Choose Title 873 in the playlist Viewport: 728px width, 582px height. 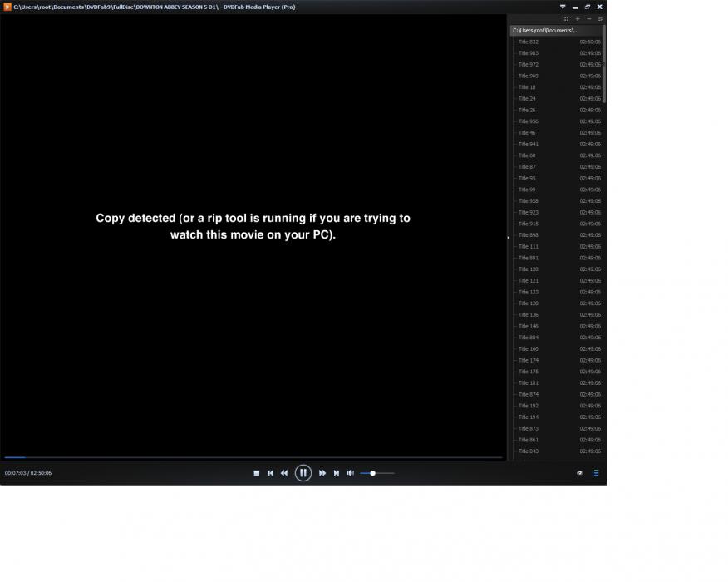point(557,429)
